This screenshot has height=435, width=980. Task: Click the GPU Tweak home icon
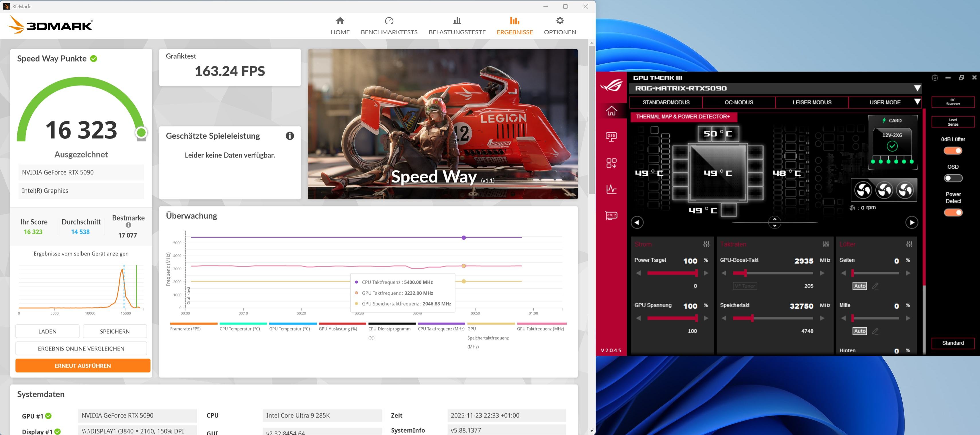coord(611,111)
